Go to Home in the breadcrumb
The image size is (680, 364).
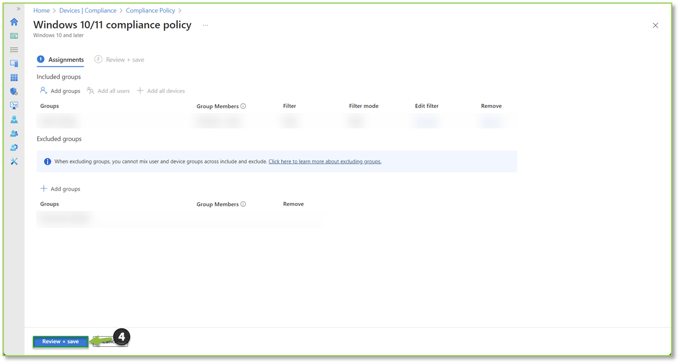(41, 10)
